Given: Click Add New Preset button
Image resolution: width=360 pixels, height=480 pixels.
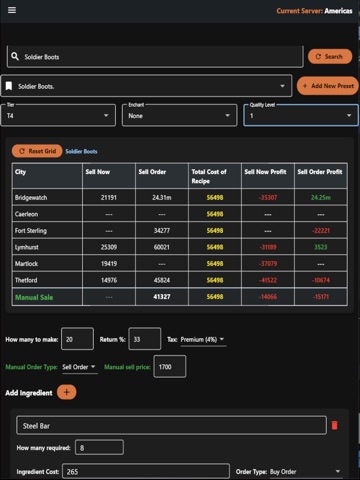Looking at the screenshot, I should (x=328, y=86).
